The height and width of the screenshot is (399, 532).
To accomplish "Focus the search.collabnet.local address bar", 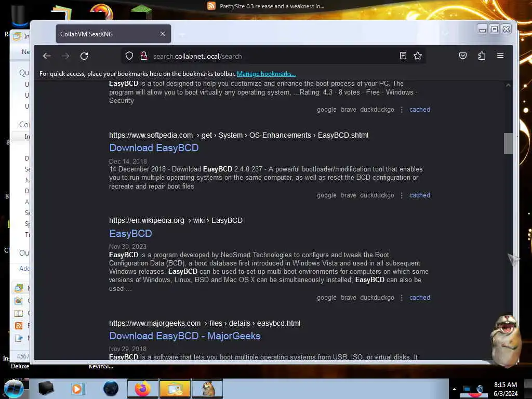I will (273, 56).
